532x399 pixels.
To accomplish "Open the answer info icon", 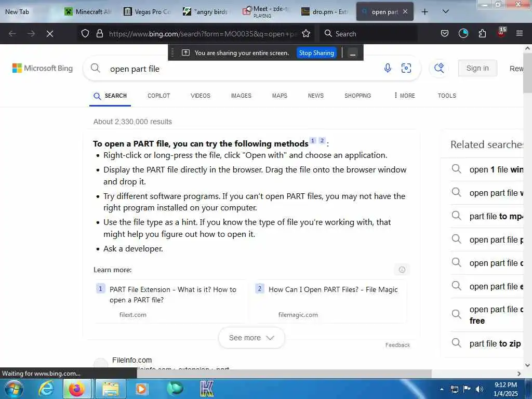I will tap(402, 270).
